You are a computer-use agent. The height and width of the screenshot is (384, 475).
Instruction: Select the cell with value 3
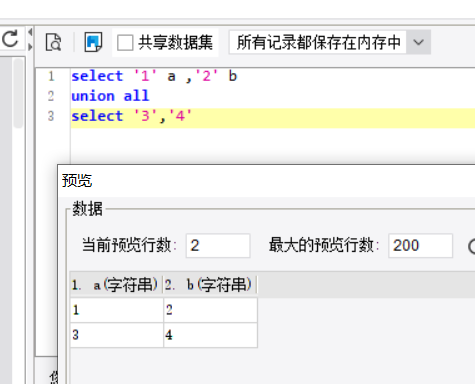[x=117, y=335]
